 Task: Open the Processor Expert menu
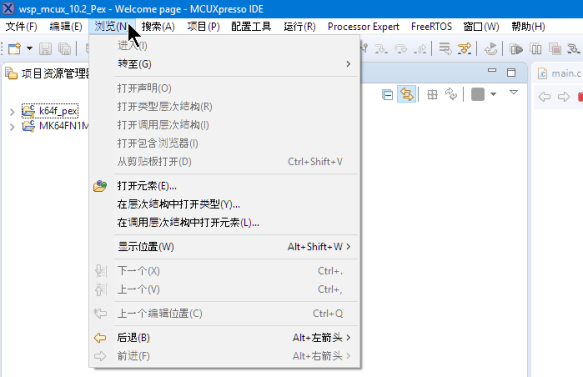pyautogui.click(x=363, y=27)
